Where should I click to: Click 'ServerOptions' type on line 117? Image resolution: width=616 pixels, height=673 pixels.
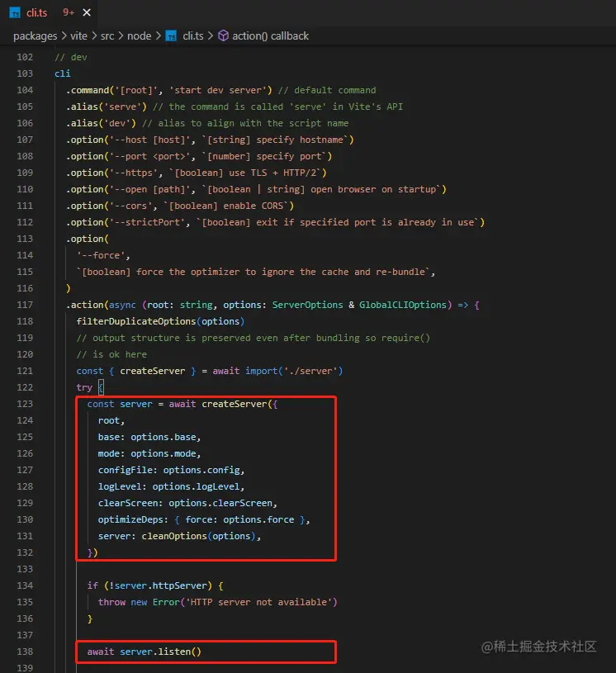click(x=307, y=305)
